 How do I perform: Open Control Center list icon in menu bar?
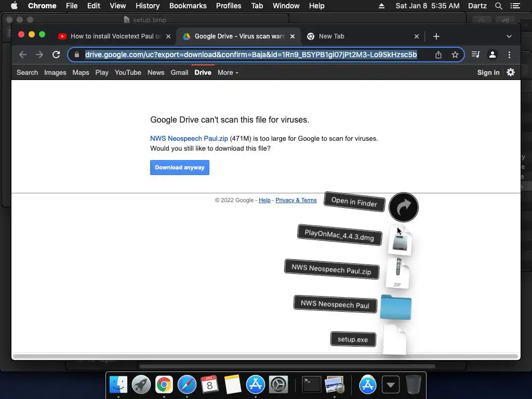coord(515,6)
